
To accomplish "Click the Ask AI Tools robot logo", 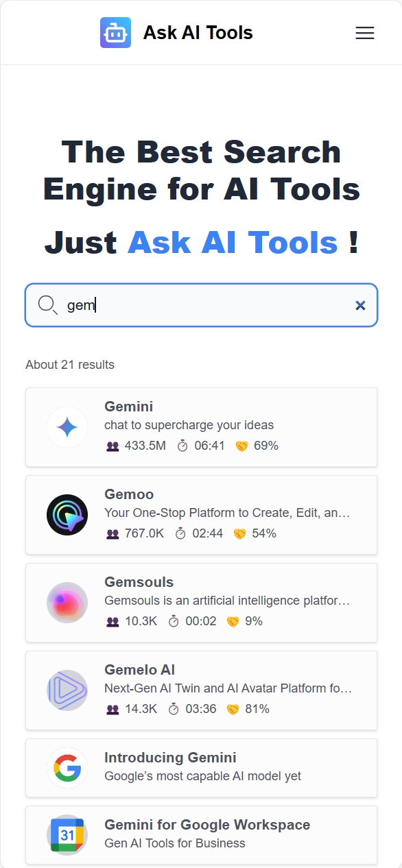I will point(115,33).
